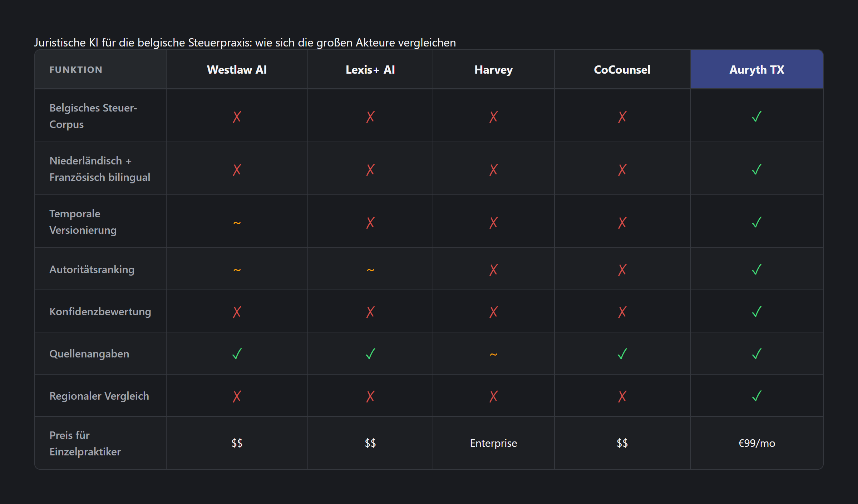This screenshot has width=858, height=504.
Task: Click Westlaw AI's red X for Belgisches Steuer-Corpus
Action: [x=237, y=117]
